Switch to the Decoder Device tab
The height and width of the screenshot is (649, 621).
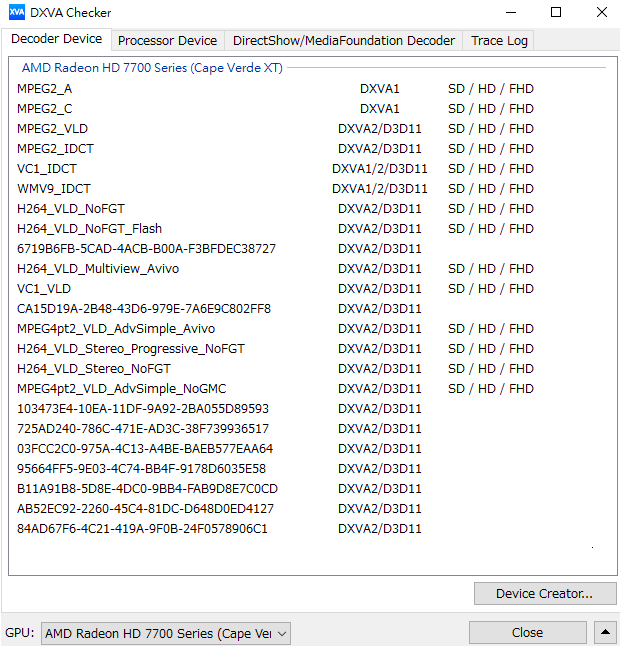56,39
